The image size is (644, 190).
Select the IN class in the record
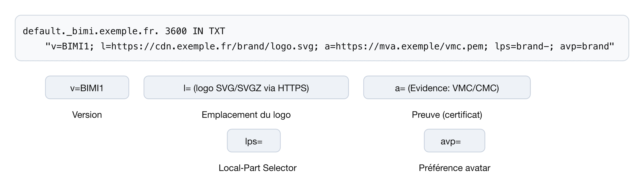(x=198, y=31)
